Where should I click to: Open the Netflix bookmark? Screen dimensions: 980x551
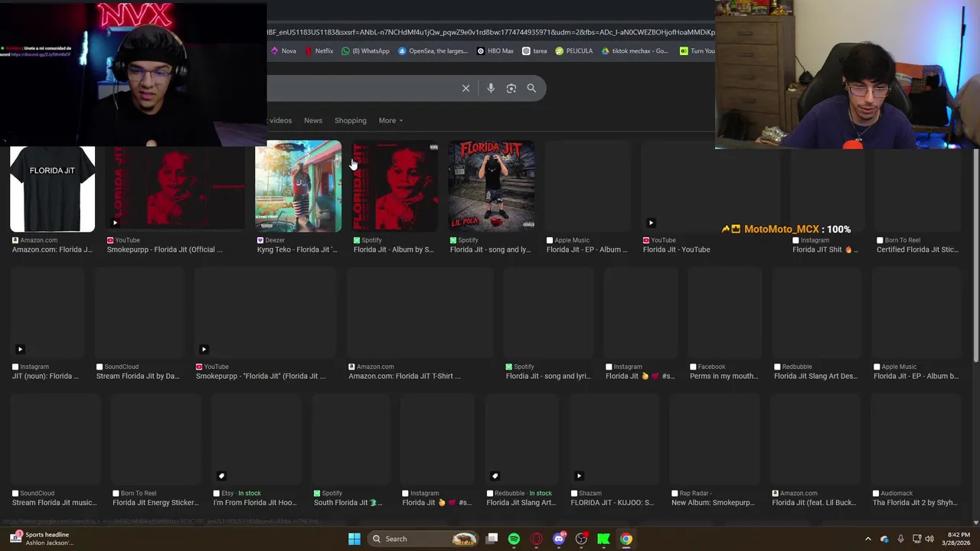click(x=318, y=51)
